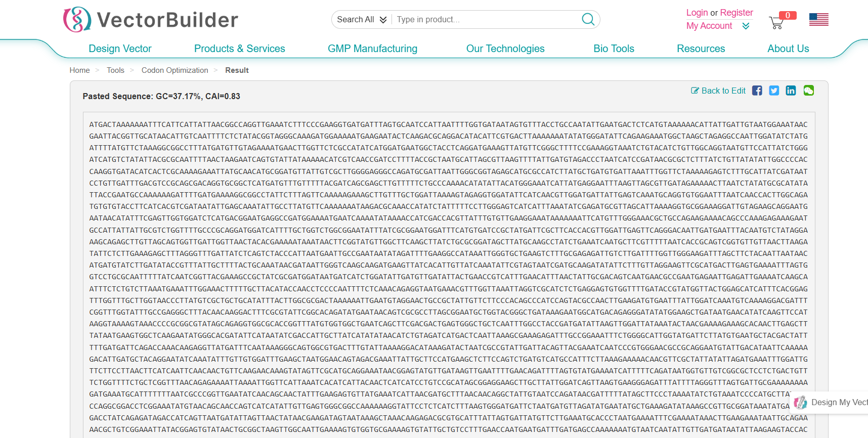Open the About Us menu
Viewport: 868px width, 438px height.
coord(788,49)
